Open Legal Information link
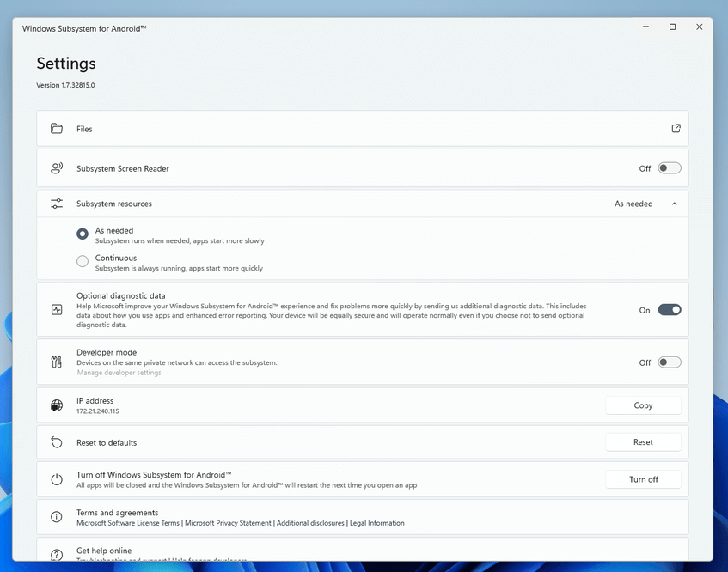Screen dimensions: 728x572 click(x=377, y=523)
